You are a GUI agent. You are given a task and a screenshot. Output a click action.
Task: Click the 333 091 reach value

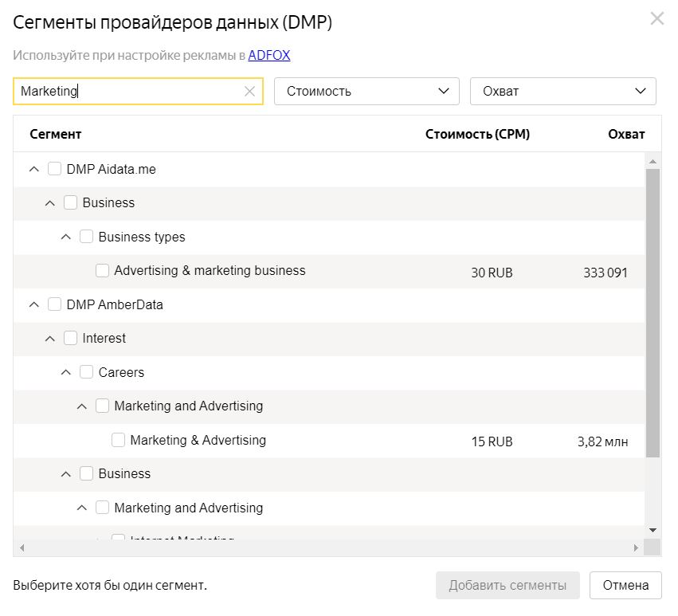pos(605,273)
